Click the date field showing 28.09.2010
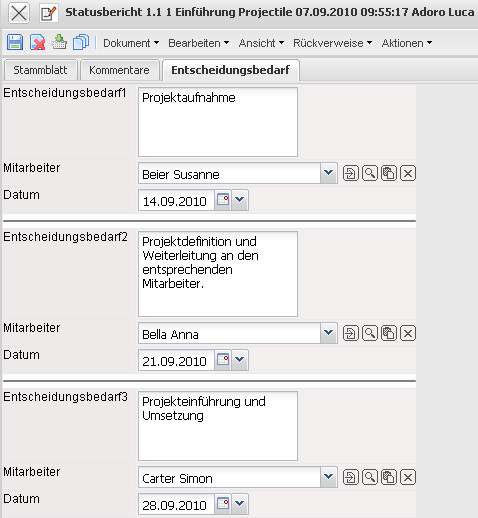 click(x=176, y=505)
